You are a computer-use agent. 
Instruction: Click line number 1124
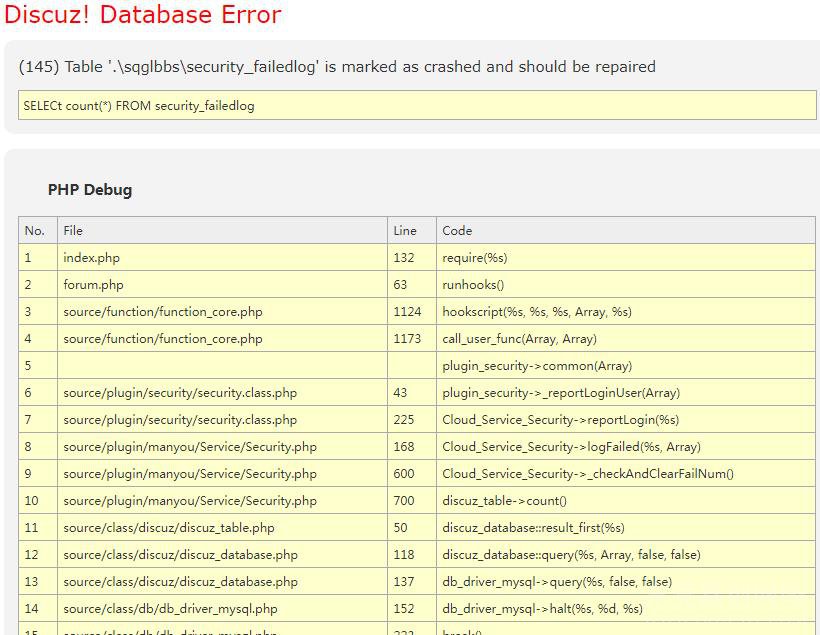point(407,312)
